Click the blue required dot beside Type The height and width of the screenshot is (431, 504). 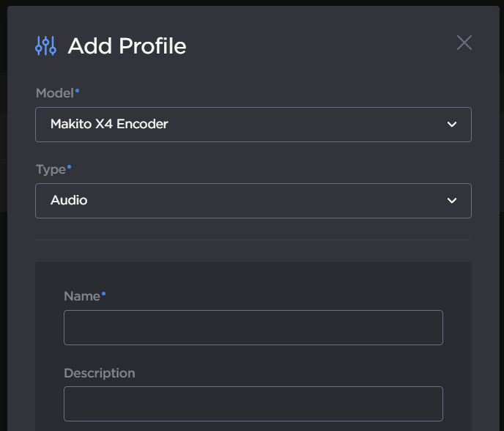pyautogui.click(x=70, y=166)
